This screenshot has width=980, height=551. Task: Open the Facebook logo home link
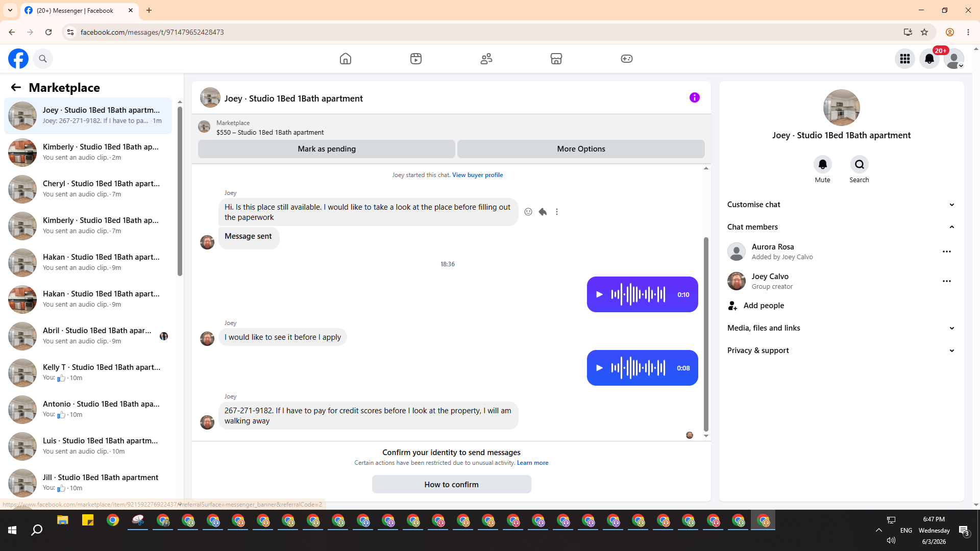18,59
